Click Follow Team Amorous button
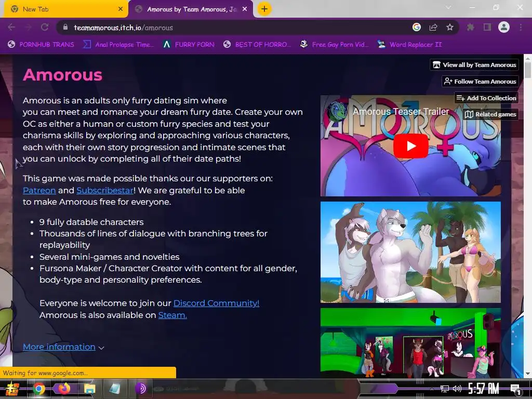 coord(481,82)
